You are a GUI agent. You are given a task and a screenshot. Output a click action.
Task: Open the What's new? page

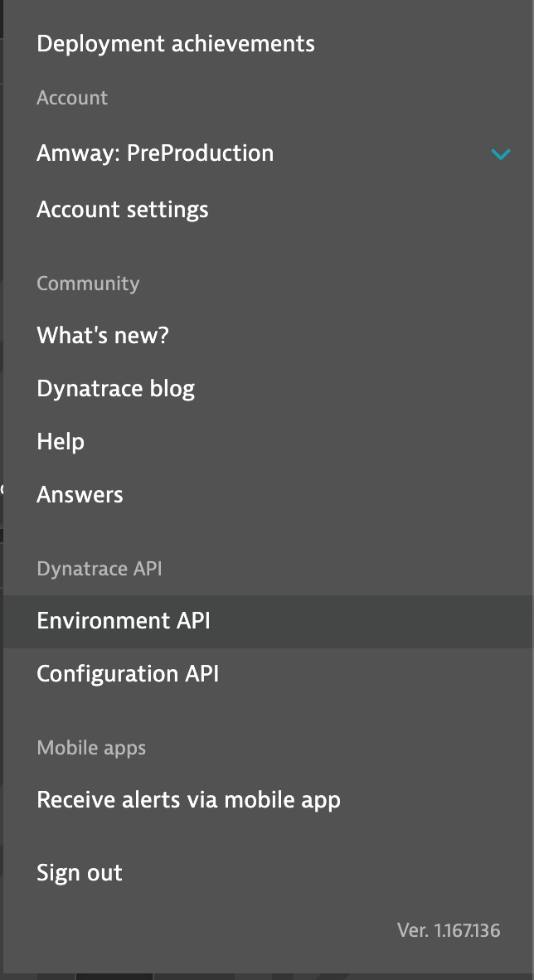(x=103, y=336)
